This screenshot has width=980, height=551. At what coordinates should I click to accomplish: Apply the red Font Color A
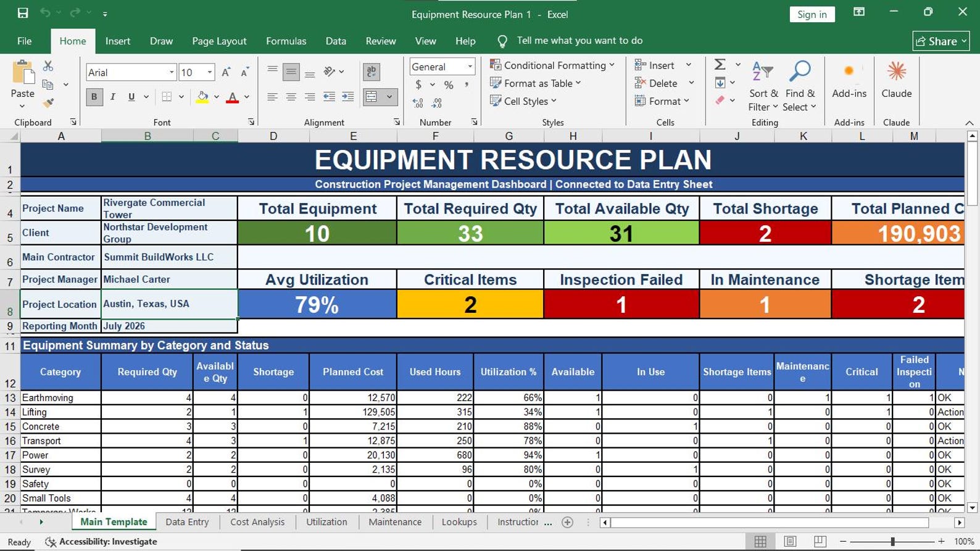233,97
